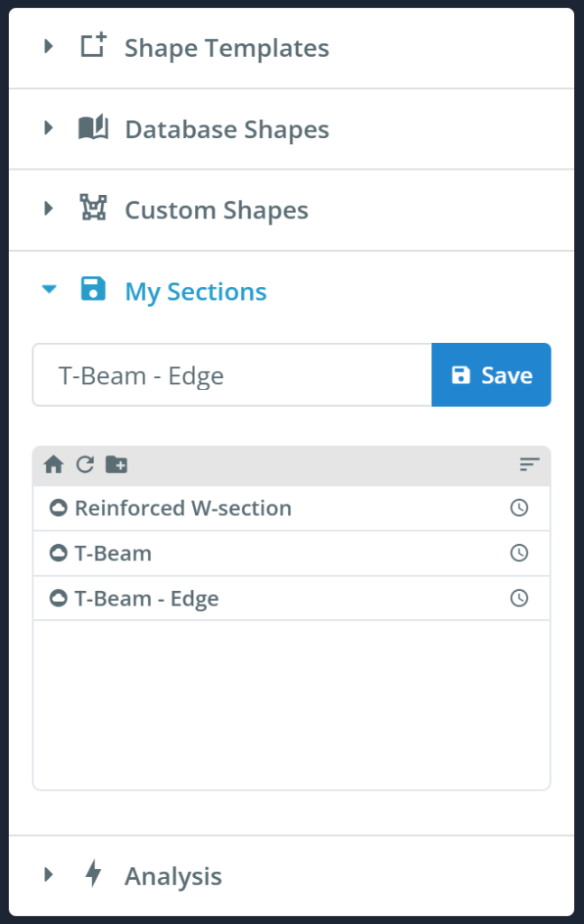Open the Reinforced W-section saved item
Image resolution: width=584 pixels, height=924 pixels.
click(x=183, y=508)
